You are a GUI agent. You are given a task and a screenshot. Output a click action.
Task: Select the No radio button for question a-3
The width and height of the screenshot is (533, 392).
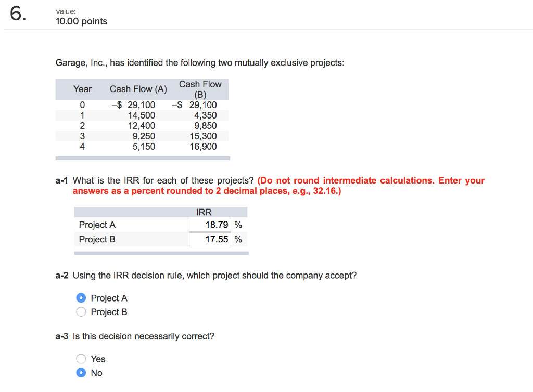click(81, 373)
